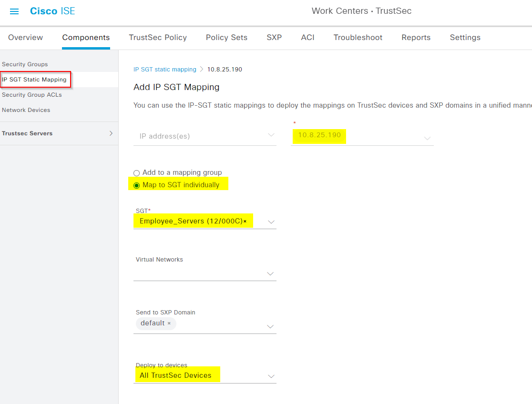Click the Add IP SGT Mapping heading
The image size is (532, 404).
tap(176, 87)
